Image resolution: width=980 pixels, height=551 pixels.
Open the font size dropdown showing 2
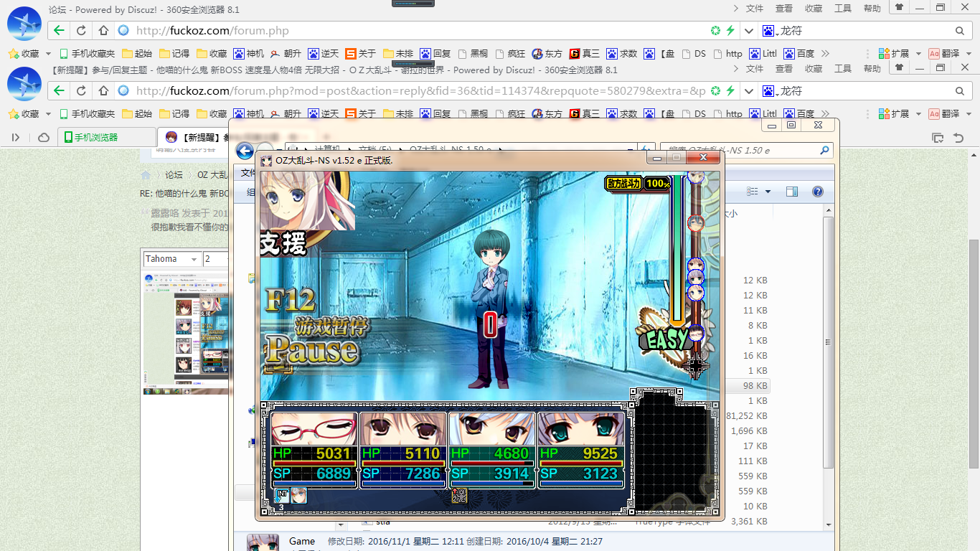coord(216,259)
